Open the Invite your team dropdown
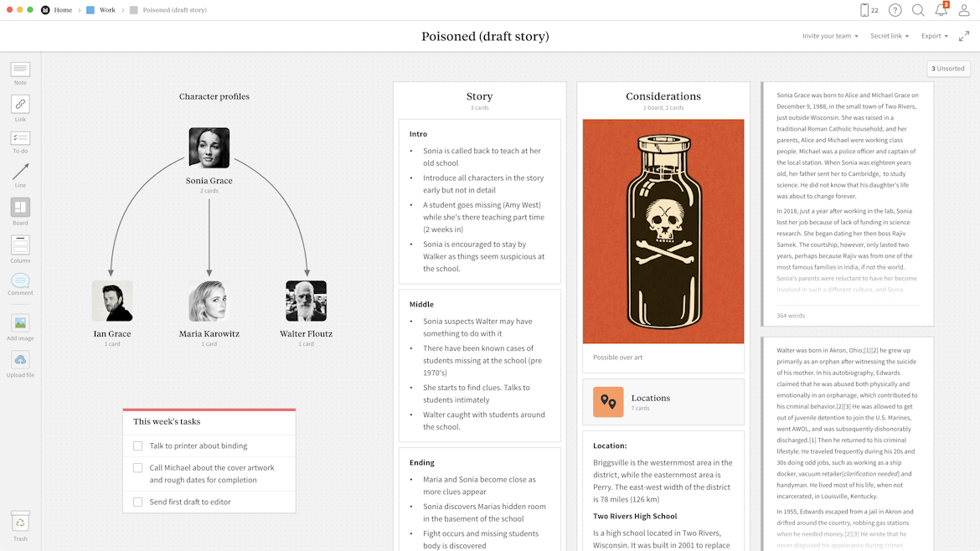 tap(830, 36)
